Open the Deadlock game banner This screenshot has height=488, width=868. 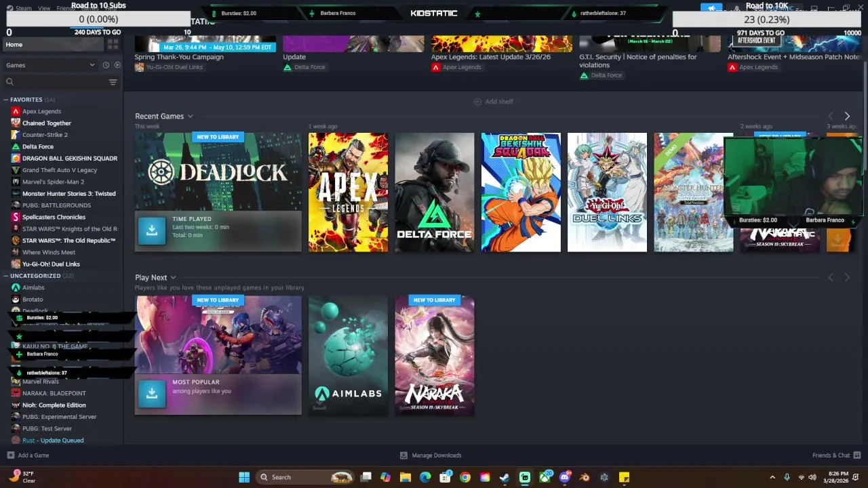pyautogui.click(x=218, y=171)
